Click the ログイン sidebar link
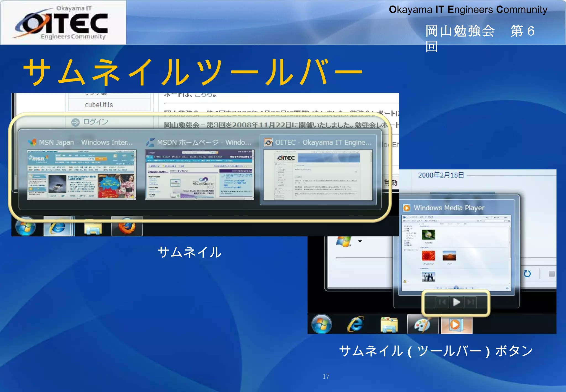Image resolution: width=566 pixels, height=392 pixels. click(x=95, y=122)
